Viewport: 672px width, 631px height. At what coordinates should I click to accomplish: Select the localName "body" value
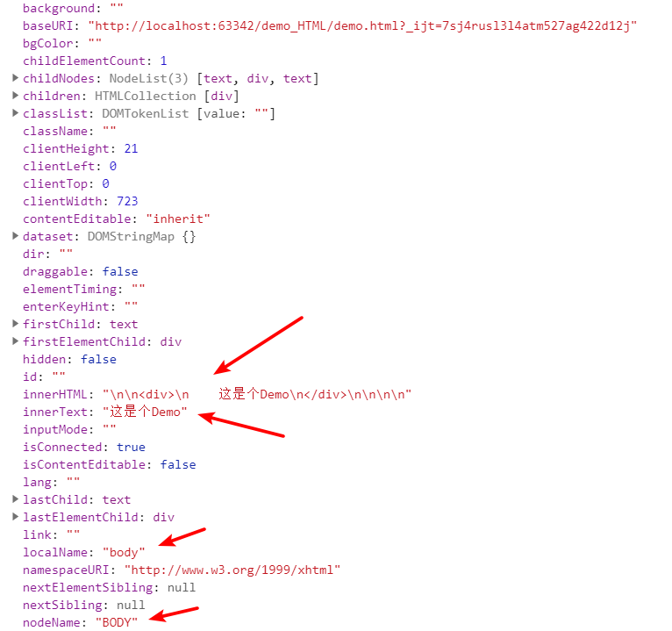pyautogui.click(x=124, y=552)
